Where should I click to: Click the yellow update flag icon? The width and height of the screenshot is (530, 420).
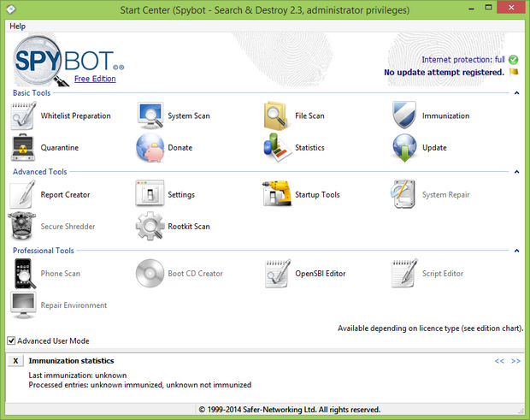click(514, 72)
